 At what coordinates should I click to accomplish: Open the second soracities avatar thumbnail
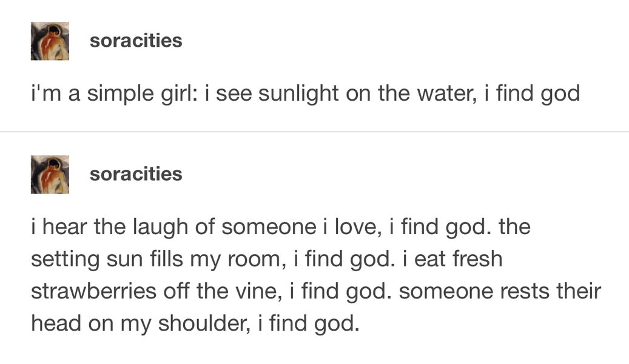pos(50,174)
